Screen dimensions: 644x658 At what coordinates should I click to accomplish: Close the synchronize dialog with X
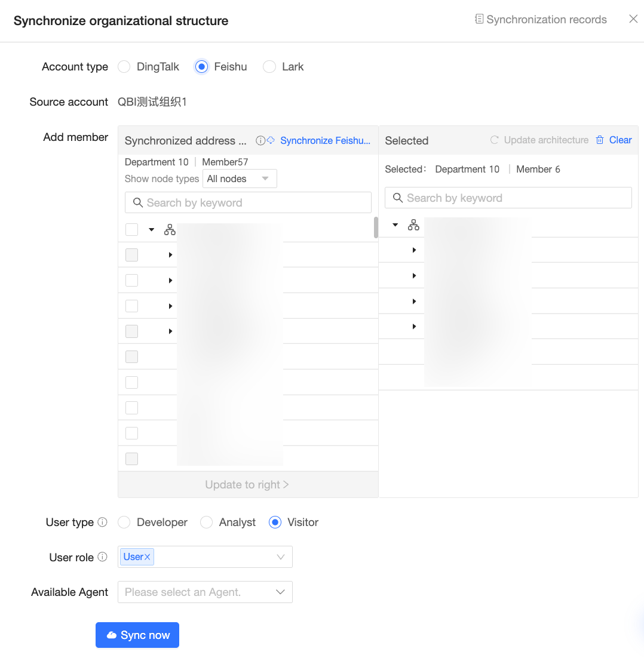tap(633, 19)
